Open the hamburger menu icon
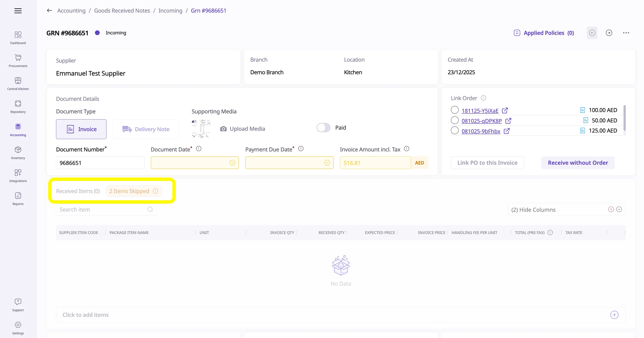Screen dimensions: 644x338 coord(18,11)
